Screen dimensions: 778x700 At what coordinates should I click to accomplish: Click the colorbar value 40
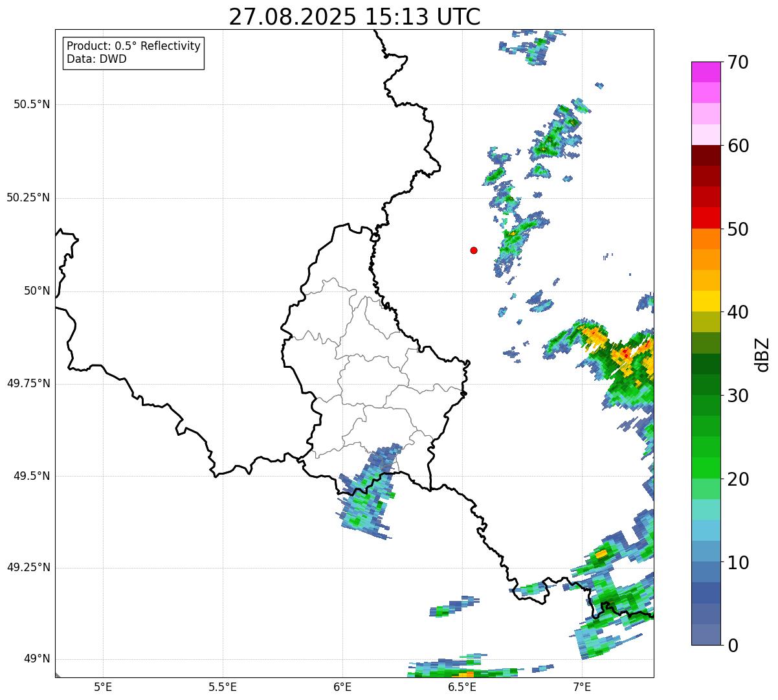(738, 312)
